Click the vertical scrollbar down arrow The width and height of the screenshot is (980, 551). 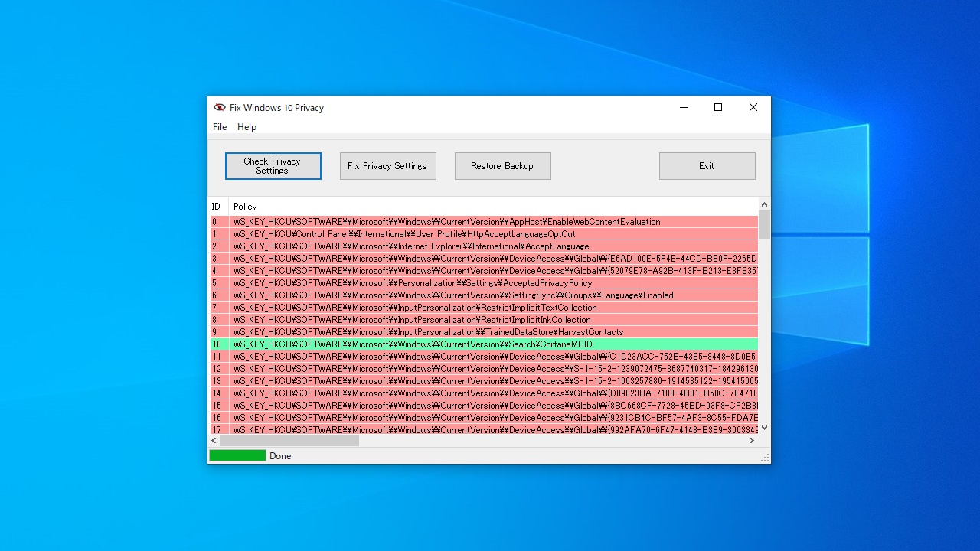pyautogui.click(x=764, y=428)
